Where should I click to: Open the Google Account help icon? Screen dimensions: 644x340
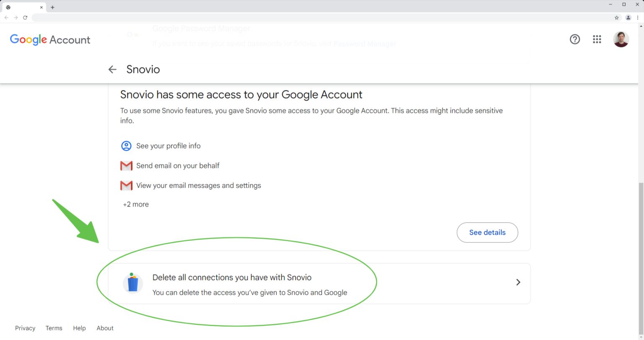coord(575,39)
